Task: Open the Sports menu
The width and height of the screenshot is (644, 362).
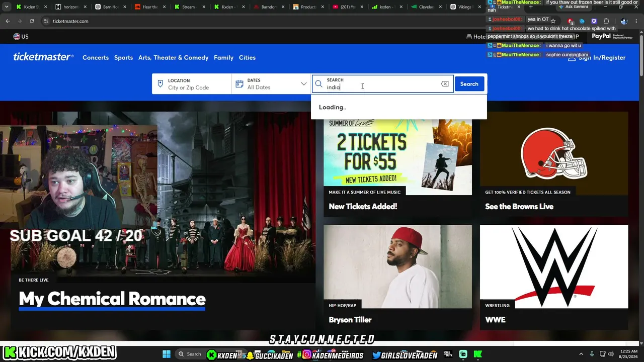Action: coord(123,57)
